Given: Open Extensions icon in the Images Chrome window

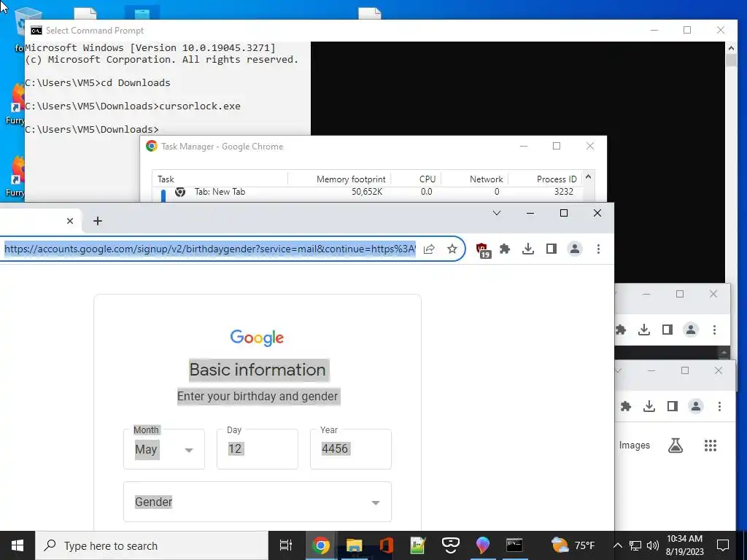Looking at the screenshot, I should (625, 406).
